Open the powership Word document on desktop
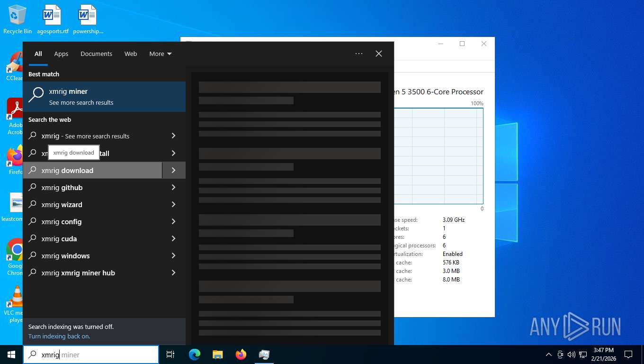 pos(88,19)
